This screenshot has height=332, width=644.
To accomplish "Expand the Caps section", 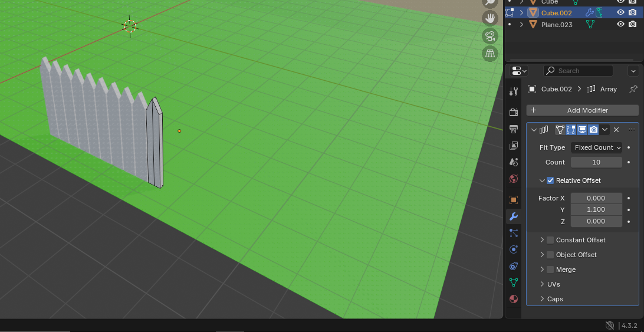I will 542,299.
